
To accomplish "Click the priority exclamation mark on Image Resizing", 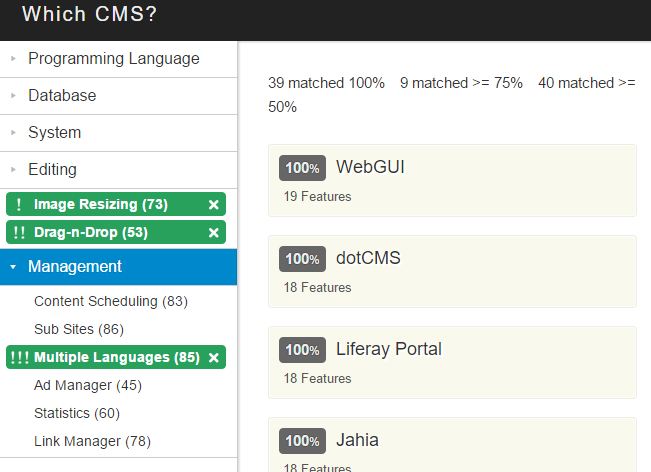I will 19,205.
